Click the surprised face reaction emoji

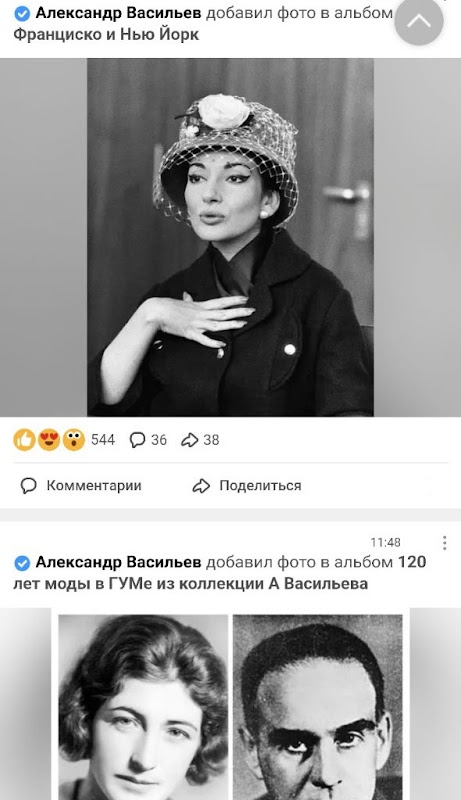click(x=73, y=440)
